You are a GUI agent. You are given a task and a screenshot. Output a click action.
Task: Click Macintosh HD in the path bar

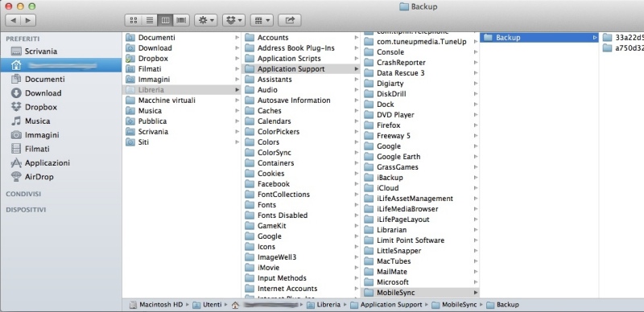(156, 305)
